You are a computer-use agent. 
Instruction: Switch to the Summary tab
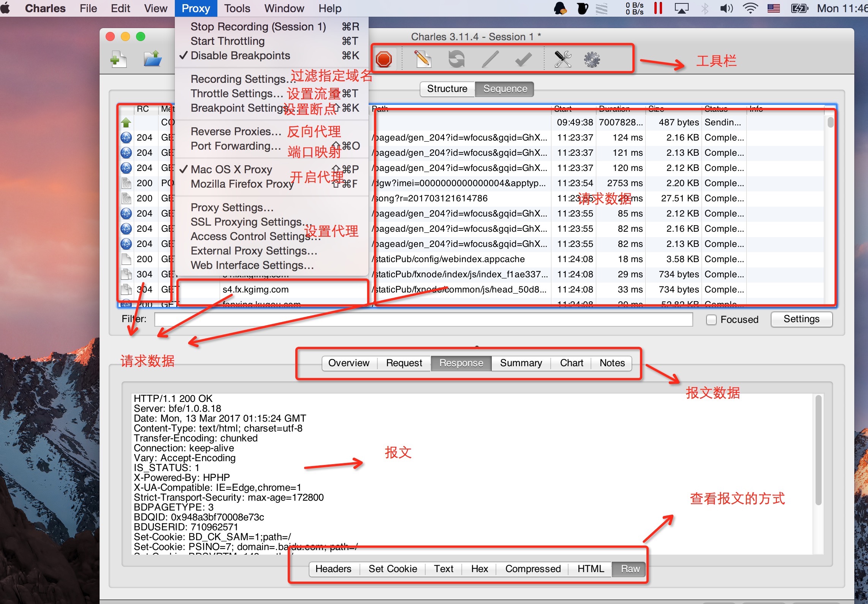click(521, 363)
